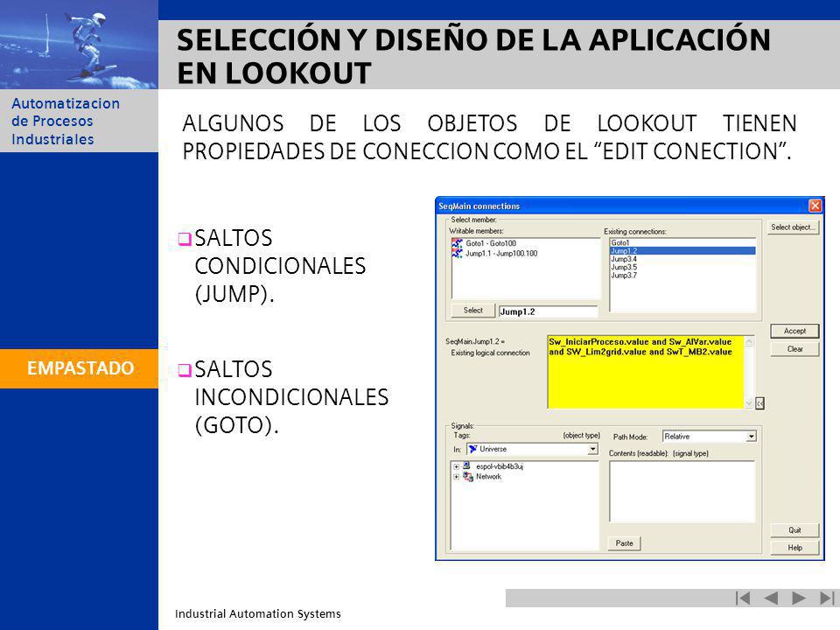
Task: Open the Universe dropdown list
Action: pos(592,449)
